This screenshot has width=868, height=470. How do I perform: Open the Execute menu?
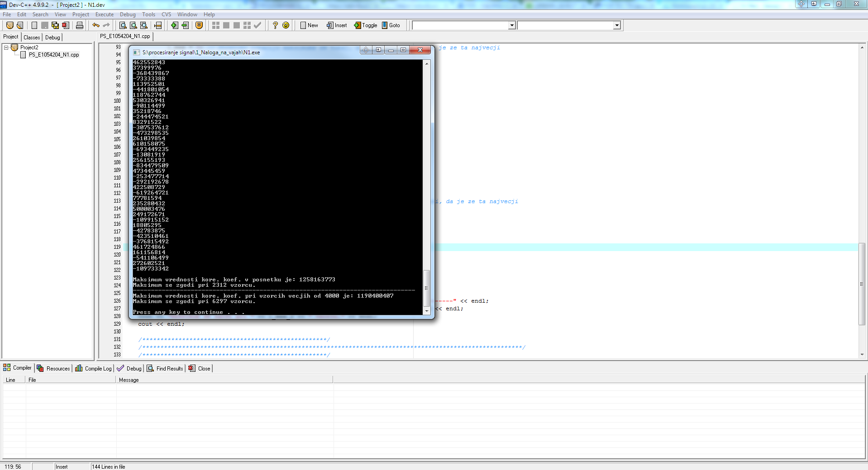point(104,14)
